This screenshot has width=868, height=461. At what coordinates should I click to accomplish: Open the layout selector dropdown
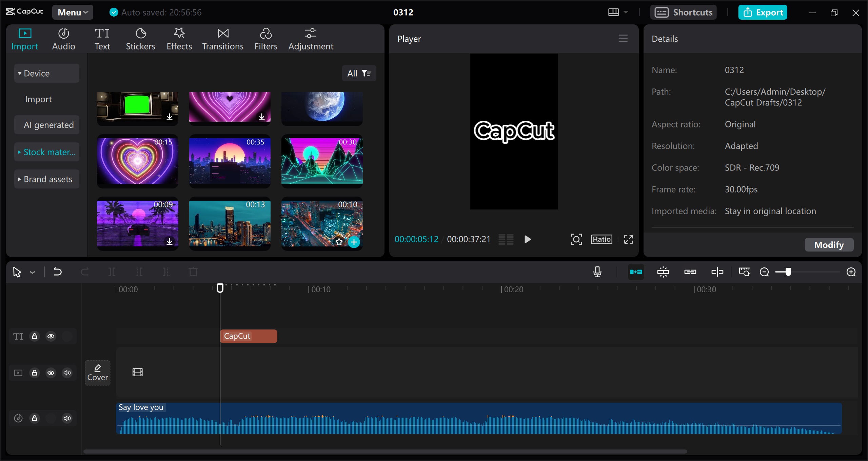[618, 12]
